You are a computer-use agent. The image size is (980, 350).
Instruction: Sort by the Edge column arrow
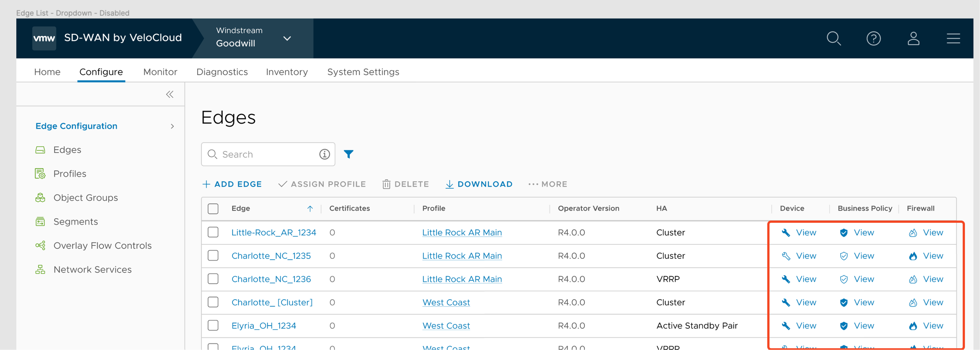(x=310, y=209)
